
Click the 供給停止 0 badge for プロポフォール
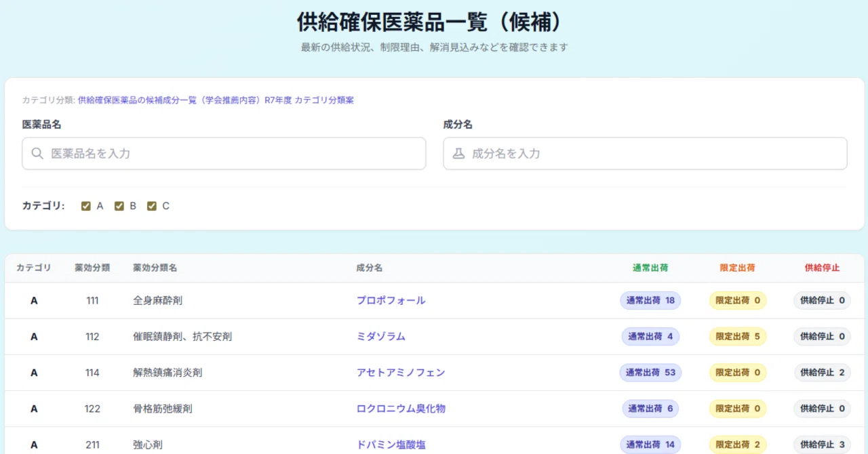point(822,300)
